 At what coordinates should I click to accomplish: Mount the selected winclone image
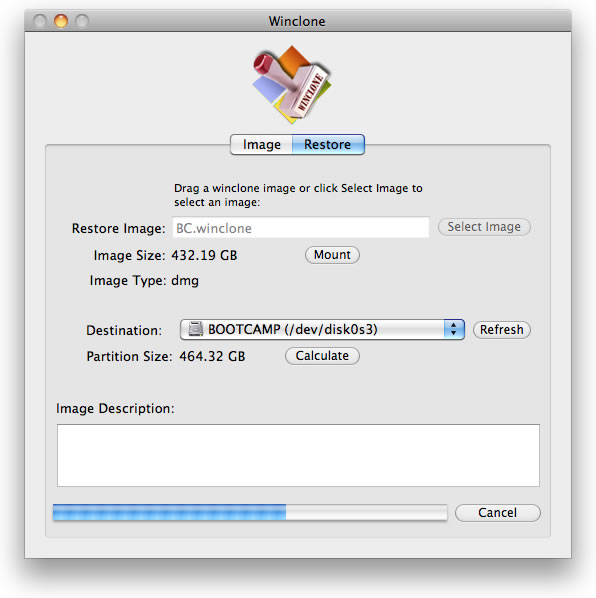pyautogui.click(x=332, y=255)
